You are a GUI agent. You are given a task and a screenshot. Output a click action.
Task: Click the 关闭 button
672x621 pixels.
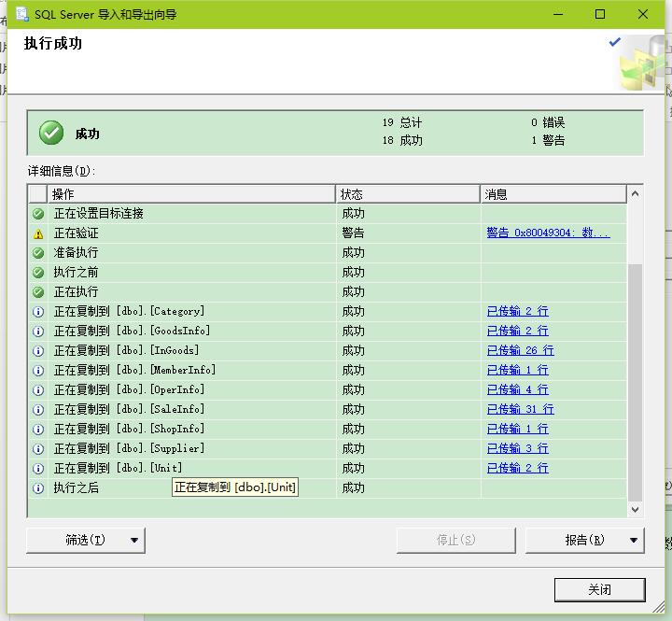pos(599,589)
